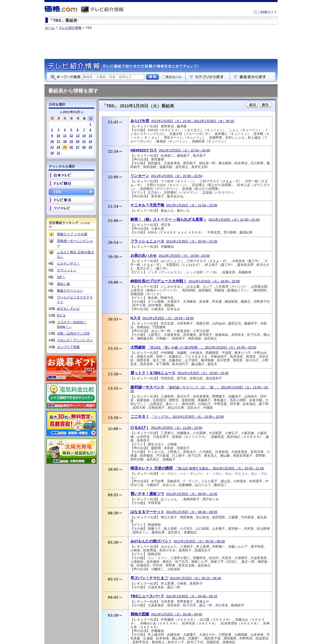Image resolution: width=322 pixels, height=644 pixels.
Task: Expand カテゴリから探す dropdown
Action: coord(208,77)
